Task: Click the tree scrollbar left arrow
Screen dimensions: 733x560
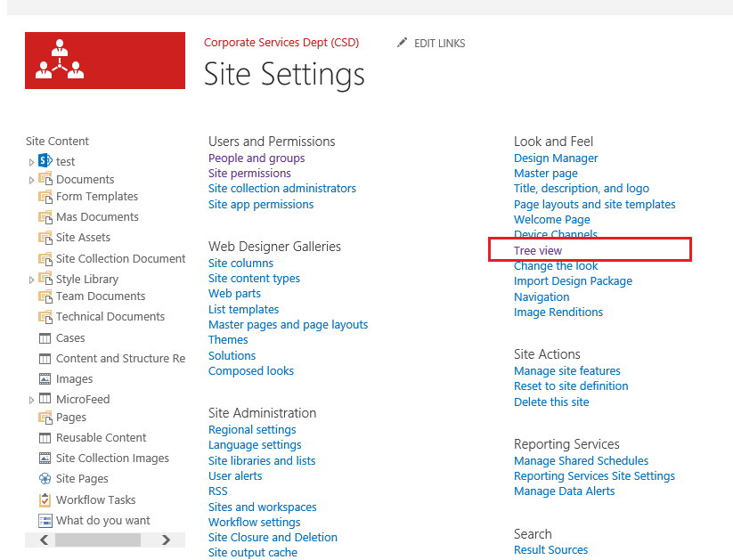Action: click(x=45, y=540)
